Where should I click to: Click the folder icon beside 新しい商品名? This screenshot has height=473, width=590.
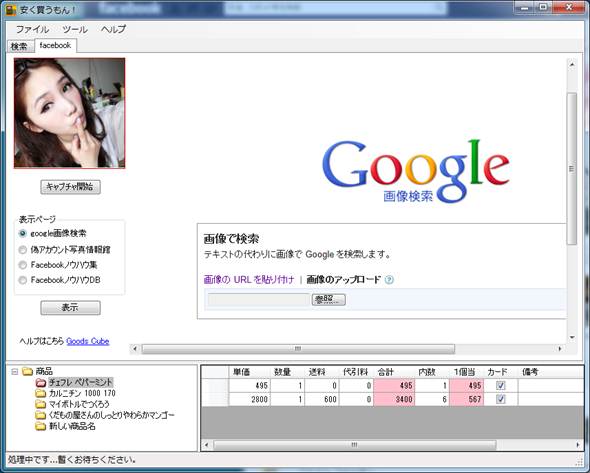[41, 426]
